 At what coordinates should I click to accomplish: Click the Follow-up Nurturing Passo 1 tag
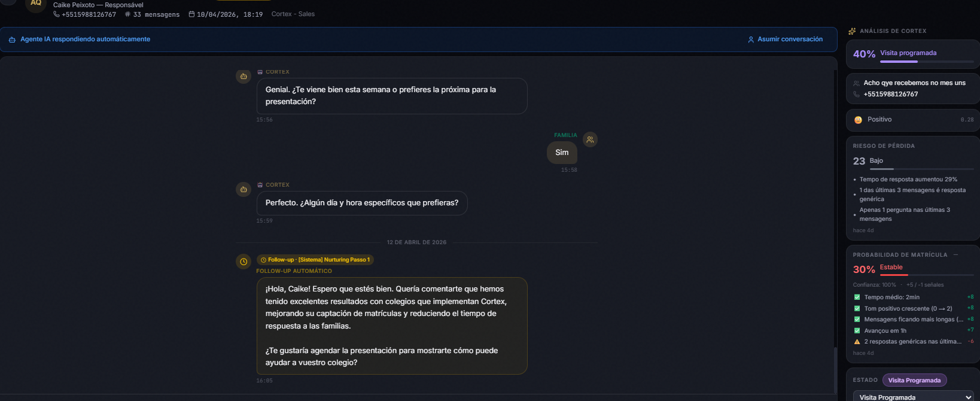(x=315, y=260)
